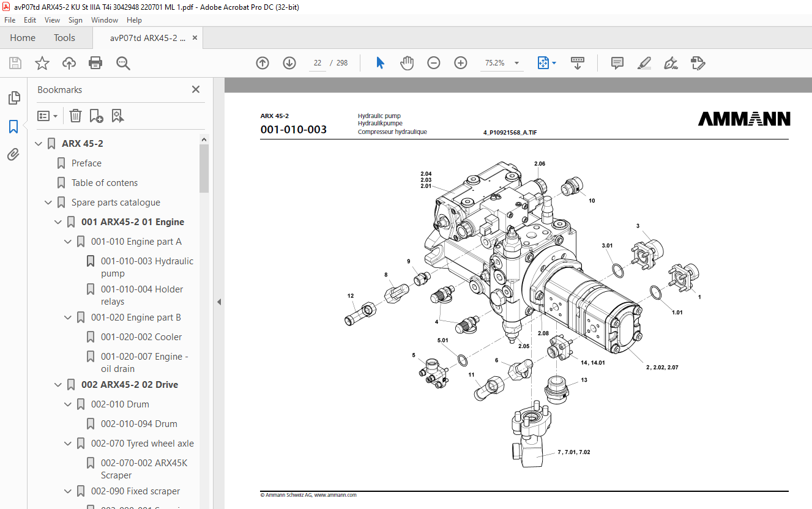Open the find text magnifier tool
The width and height of the screenshot is (812, 509).
tap(123, 63)
